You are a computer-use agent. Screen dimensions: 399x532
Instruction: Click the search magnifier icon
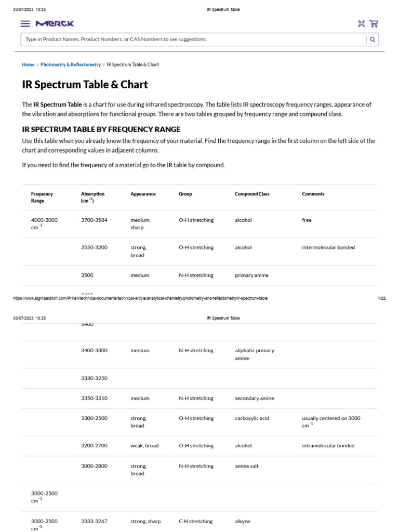373,39
